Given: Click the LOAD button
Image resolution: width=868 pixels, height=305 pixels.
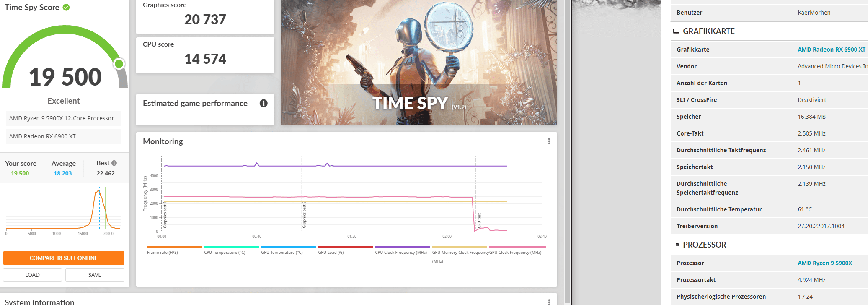Looking at the screenshot, I should 32,275.
